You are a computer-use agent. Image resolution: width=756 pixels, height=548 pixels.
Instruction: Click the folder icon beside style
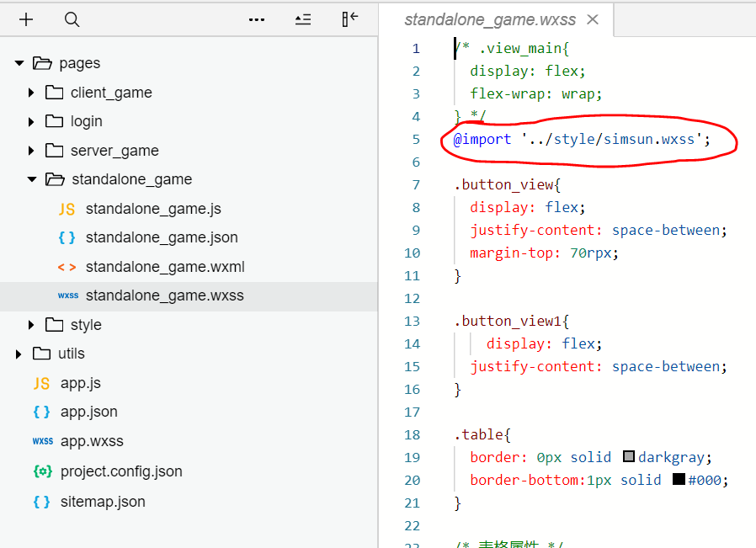[54, 325]
